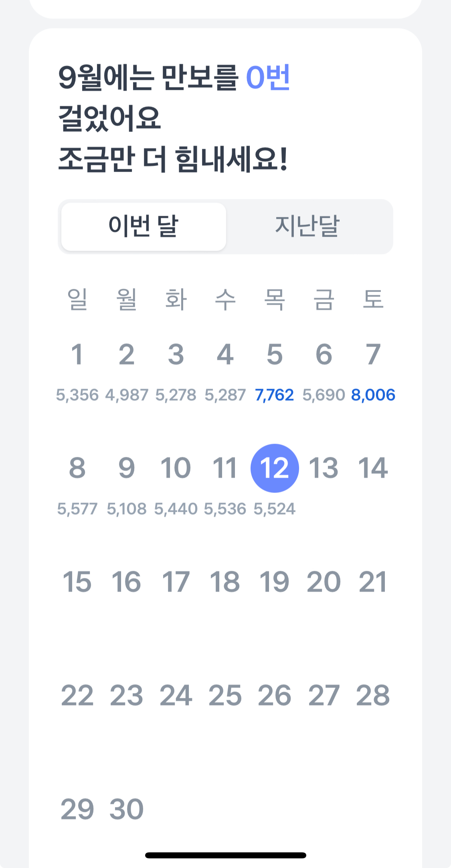
Task: Select calendar date 21
Action: (373, 582)
